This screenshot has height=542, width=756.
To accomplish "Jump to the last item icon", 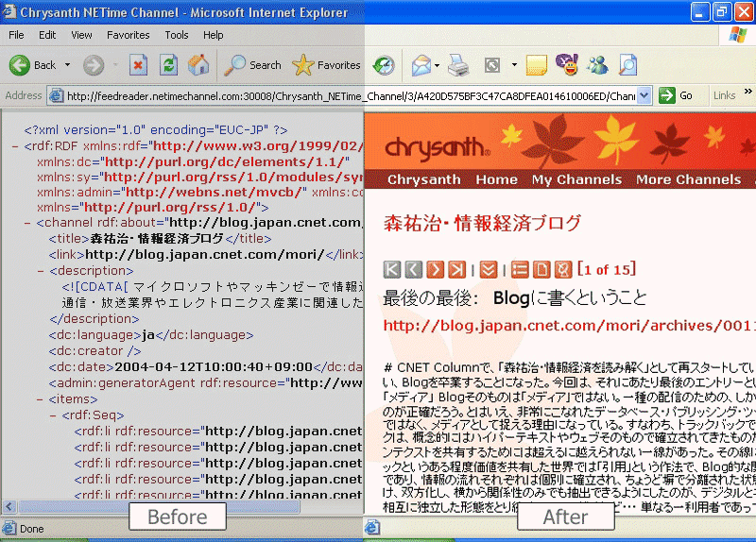I will [456, 269].
